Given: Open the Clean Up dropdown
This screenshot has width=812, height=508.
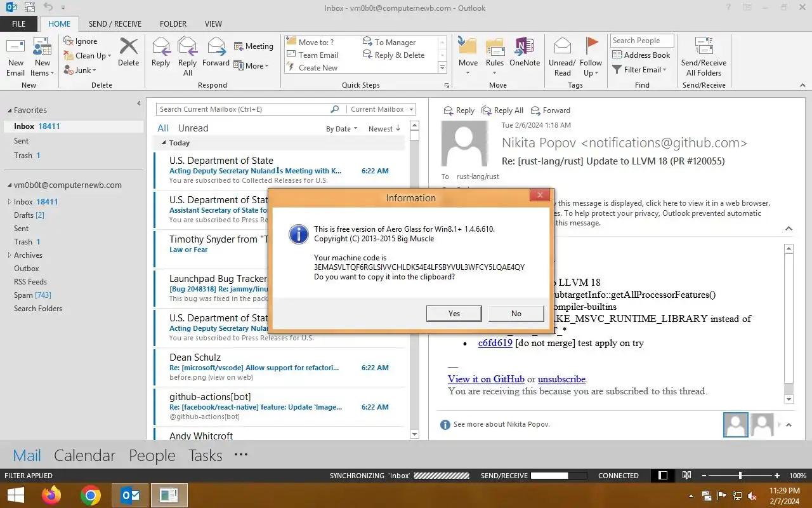Looking at the screenshot, I should pos(88,56).
